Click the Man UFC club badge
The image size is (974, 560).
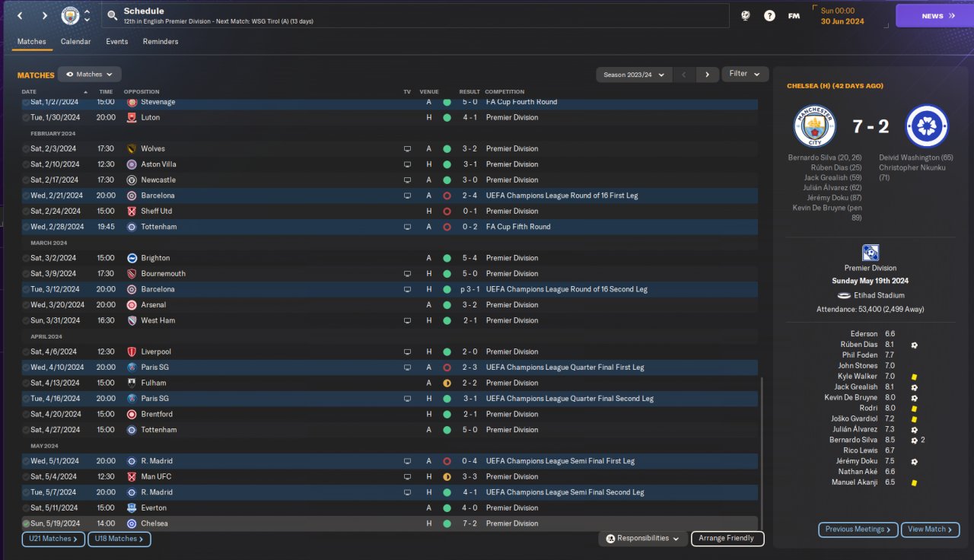coord(132,476)
